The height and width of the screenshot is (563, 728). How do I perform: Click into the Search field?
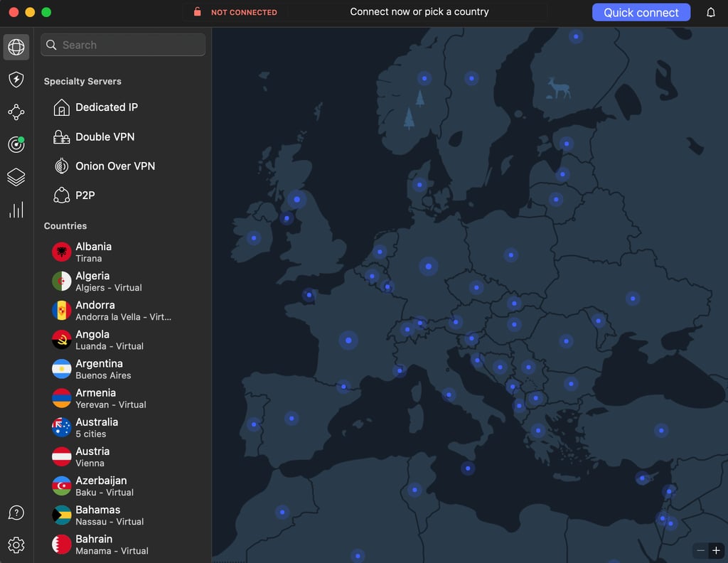(123, 45)
